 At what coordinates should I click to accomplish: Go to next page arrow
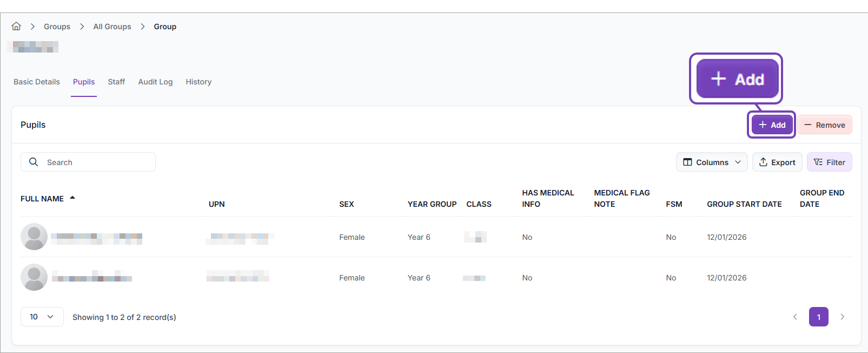click(x=842, y=317)
